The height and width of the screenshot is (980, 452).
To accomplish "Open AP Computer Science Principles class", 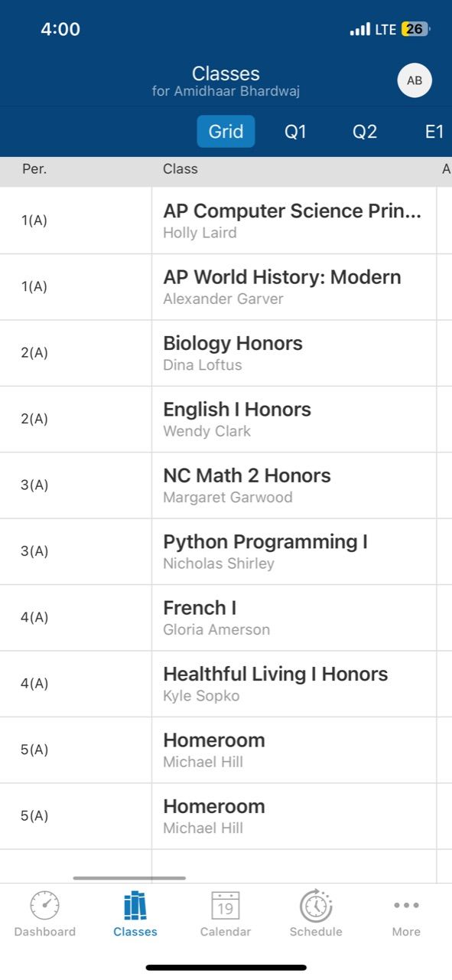I will click(x=292, y=220).
